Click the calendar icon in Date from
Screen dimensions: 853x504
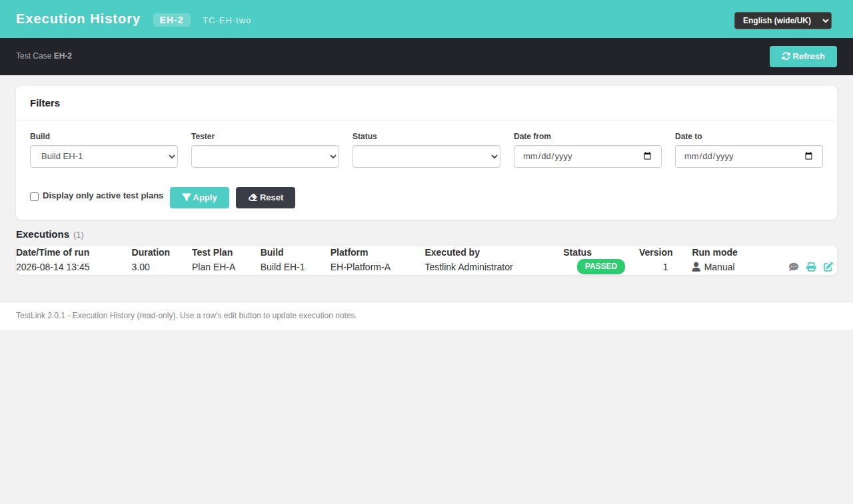tap(647, 156)
